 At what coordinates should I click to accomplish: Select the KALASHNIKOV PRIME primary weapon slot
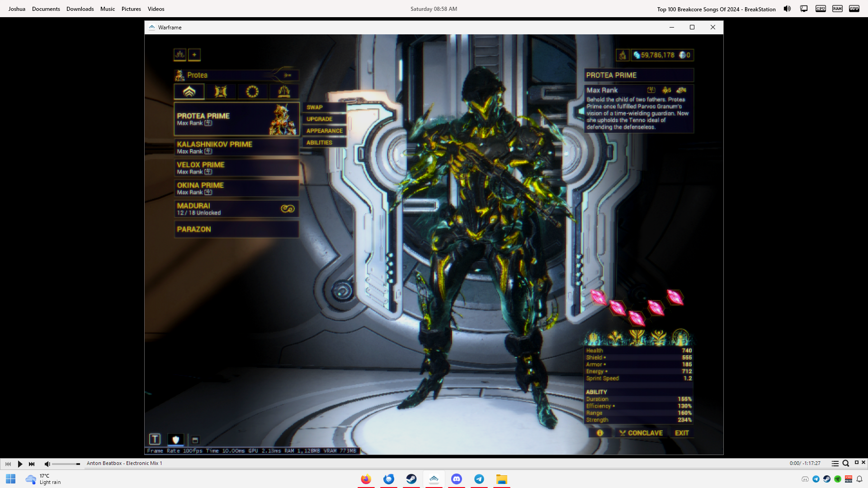[236, 147]
